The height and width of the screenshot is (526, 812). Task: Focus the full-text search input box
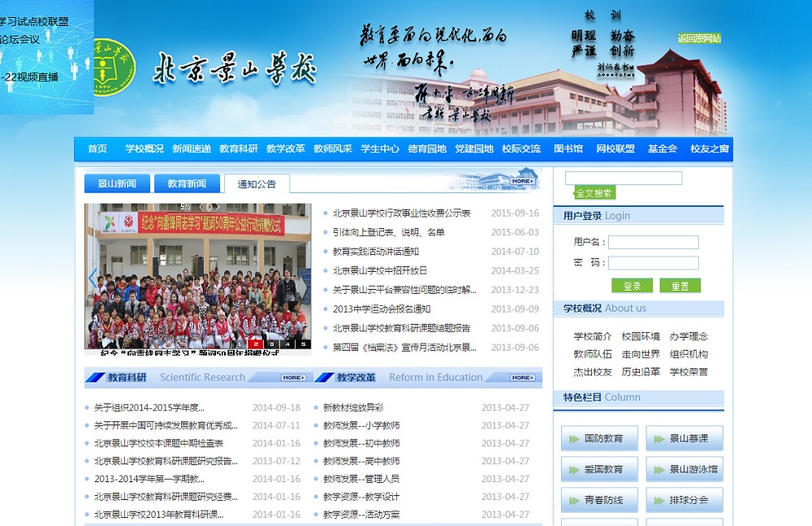click(624, 178)
